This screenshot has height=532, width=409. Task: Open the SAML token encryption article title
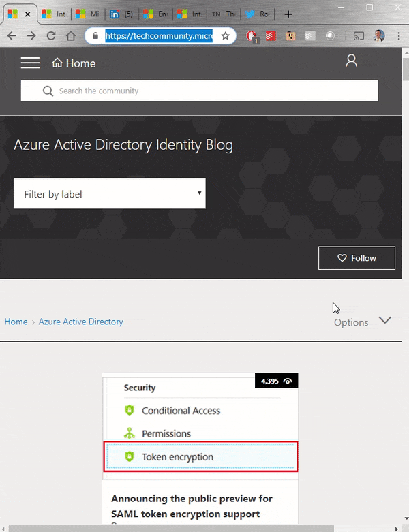[x=192, y=506]
